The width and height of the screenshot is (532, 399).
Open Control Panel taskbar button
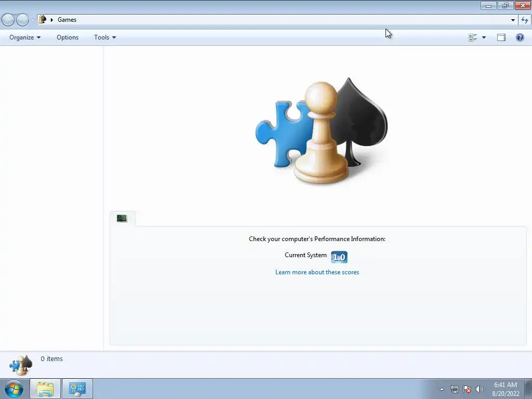point(77,389)
